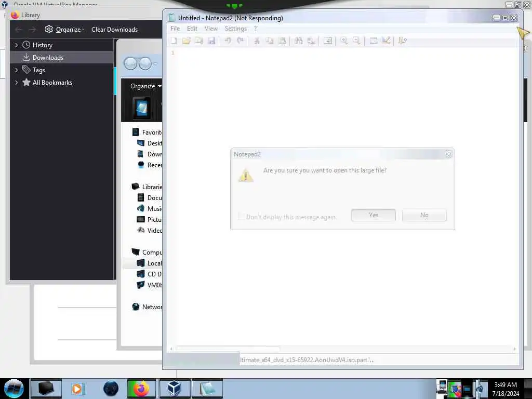Click the Redo icon in Notepad2 toolbar
Viewport: 532px width, 399px height.
(x=240, y=41)
